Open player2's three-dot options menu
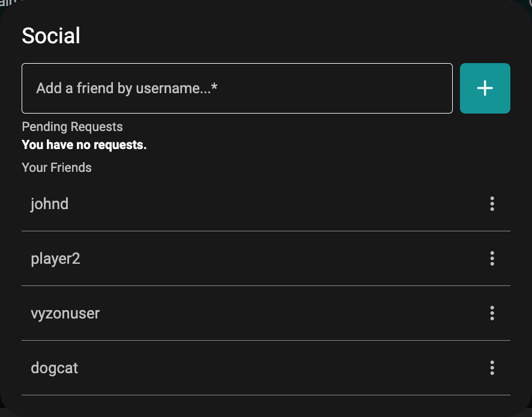 [492, 258]
